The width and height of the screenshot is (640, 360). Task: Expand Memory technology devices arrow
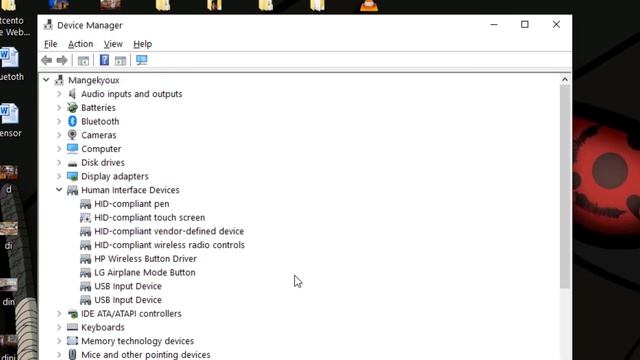(x=59, y=341)
